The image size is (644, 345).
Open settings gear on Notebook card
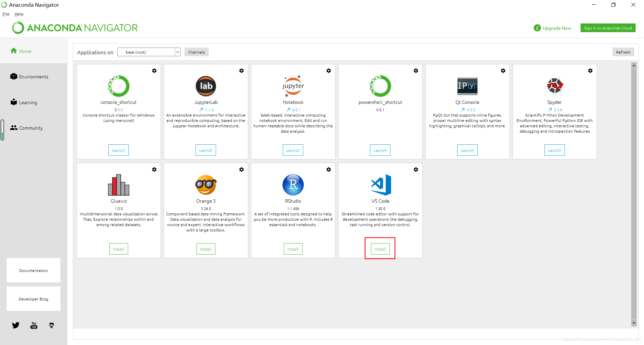[x=329, y=71]
